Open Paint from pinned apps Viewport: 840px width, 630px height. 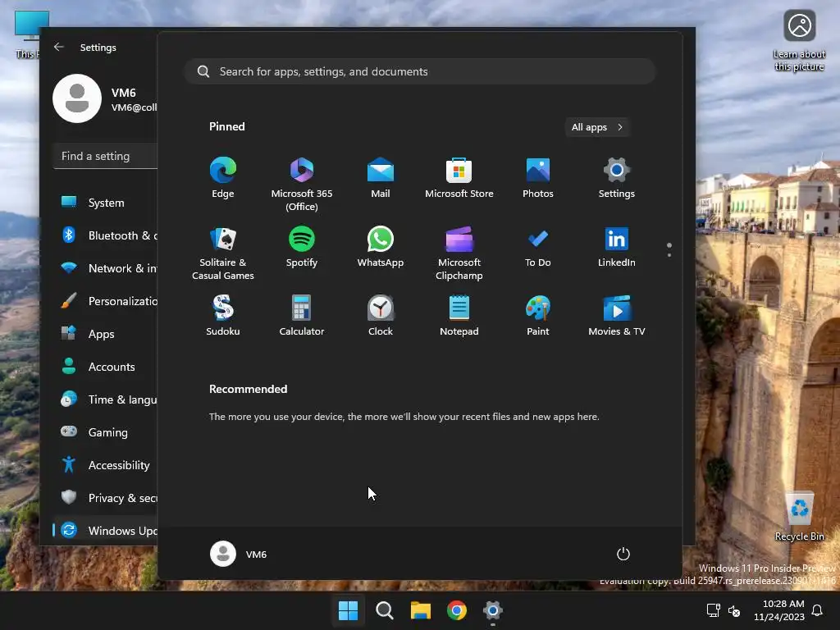pyautogui.click(x=538, y=316)
